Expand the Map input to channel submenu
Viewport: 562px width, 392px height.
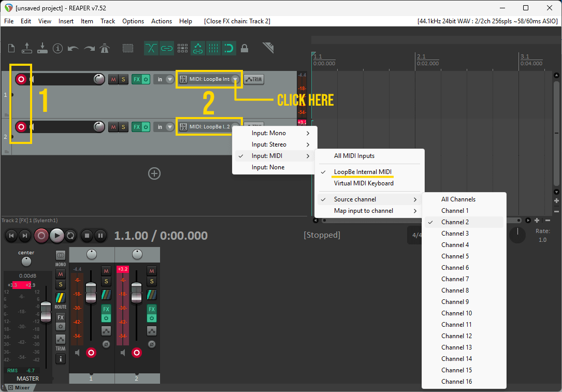(x=368, y=211)
